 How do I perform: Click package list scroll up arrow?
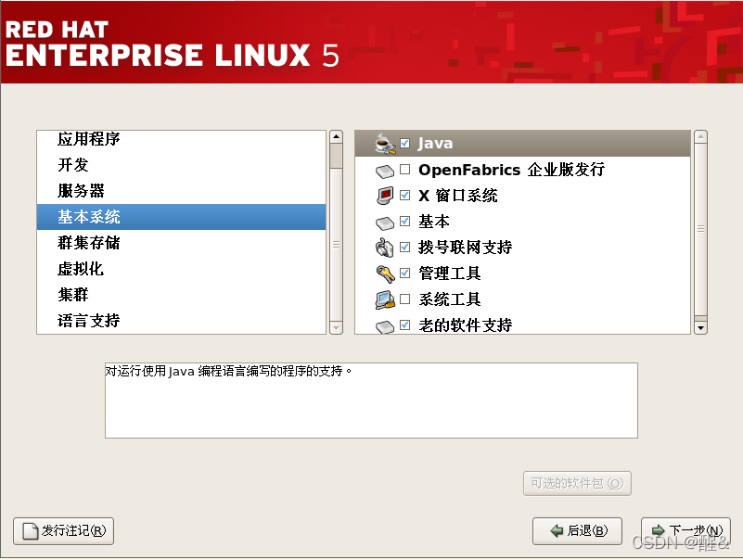pyautogui.click(x=701, y=137)
